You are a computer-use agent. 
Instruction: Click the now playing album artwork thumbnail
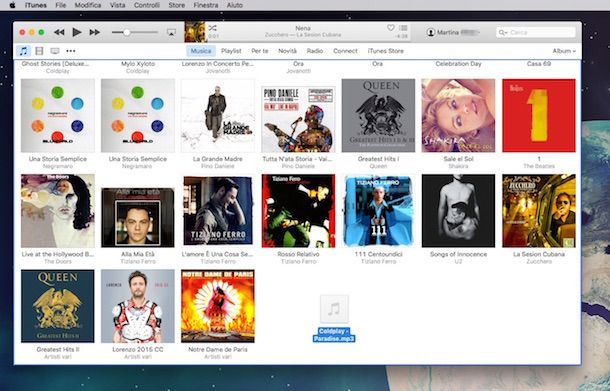point(195,32)
